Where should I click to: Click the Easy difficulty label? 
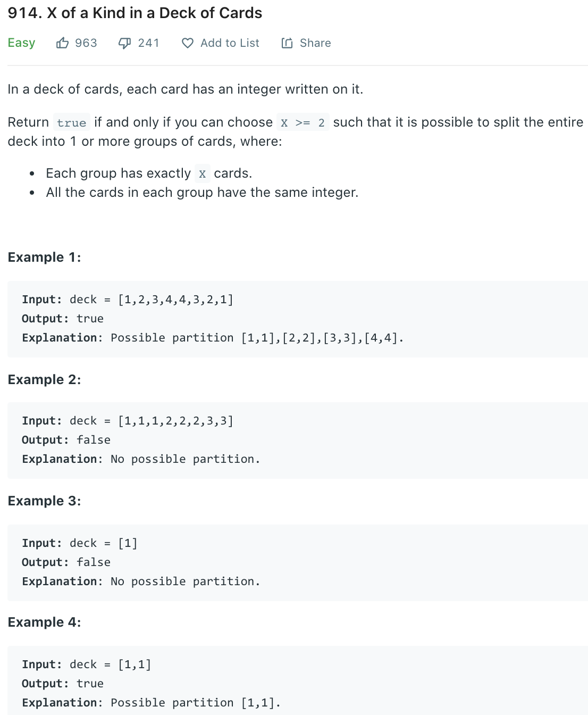pos(21,43)
